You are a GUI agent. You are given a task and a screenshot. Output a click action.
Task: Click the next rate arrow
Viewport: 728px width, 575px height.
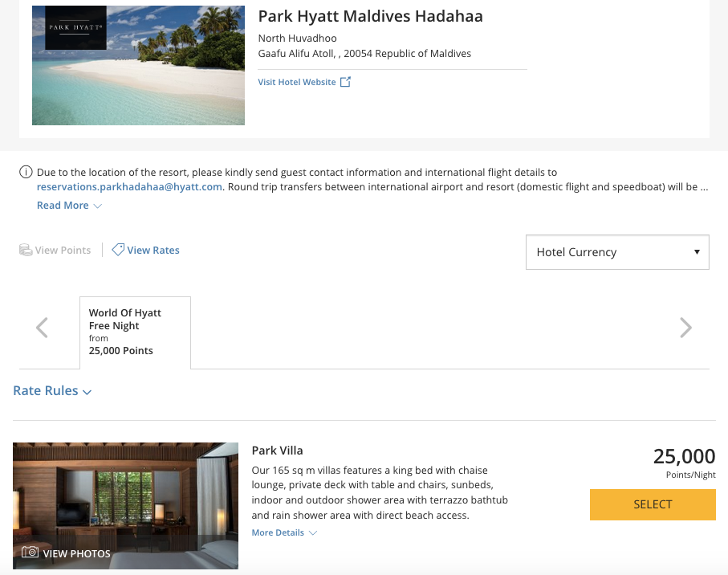(685, 328)
